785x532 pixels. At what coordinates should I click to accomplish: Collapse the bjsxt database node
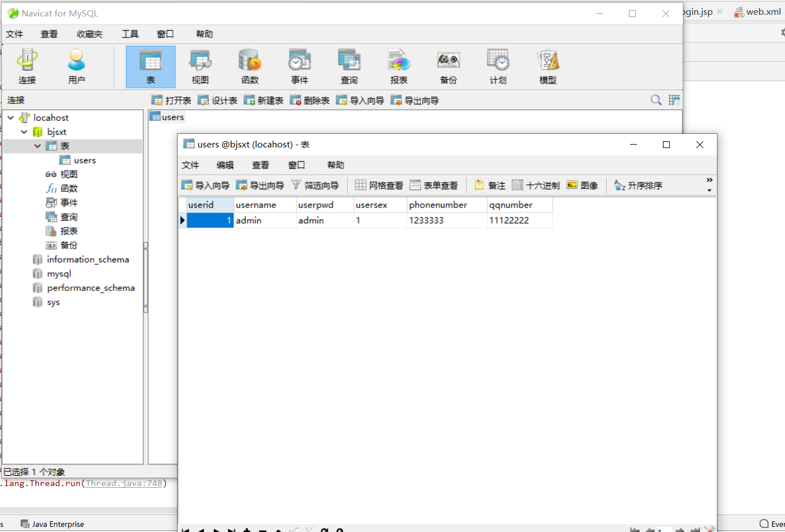click(x=24, y=132)
